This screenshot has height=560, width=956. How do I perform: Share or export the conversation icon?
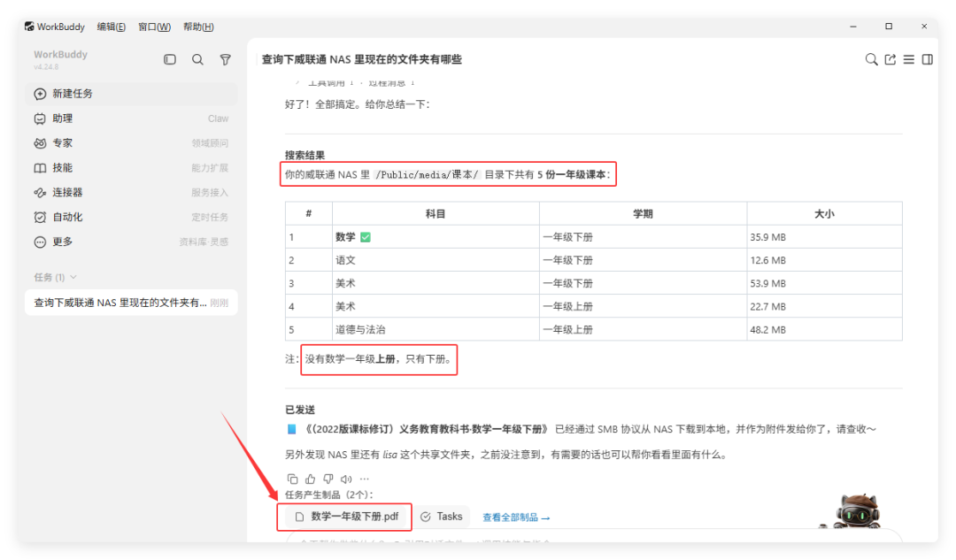(890, 59)
